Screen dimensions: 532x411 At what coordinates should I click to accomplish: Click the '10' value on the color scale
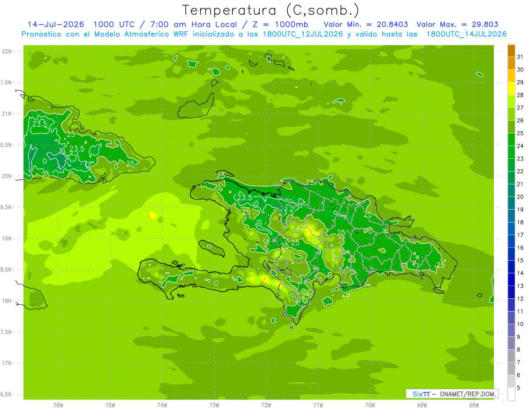point(520,324)
